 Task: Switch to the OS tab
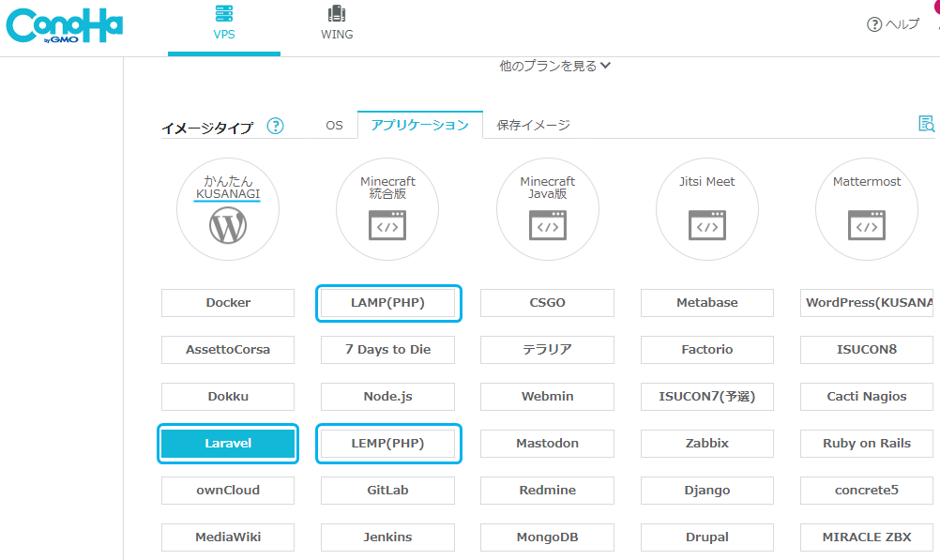(334, 125)
